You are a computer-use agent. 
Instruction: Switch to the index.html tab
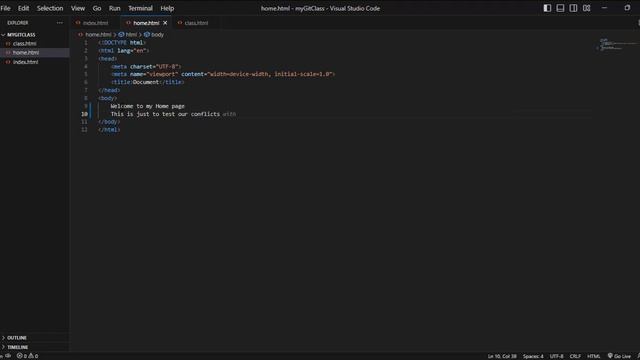click(96, 23)
